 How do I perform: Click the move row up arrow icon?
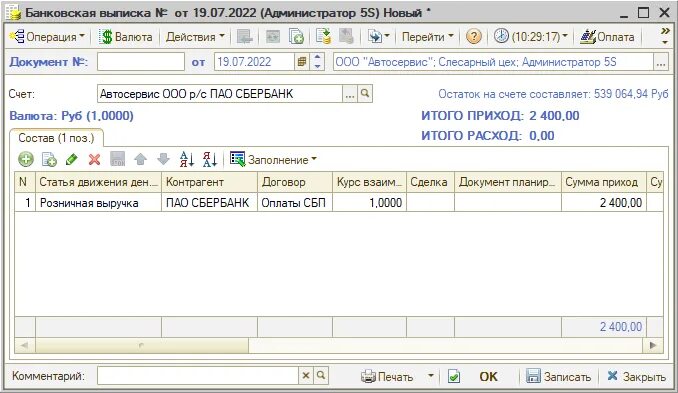click(x=141, y=160)
